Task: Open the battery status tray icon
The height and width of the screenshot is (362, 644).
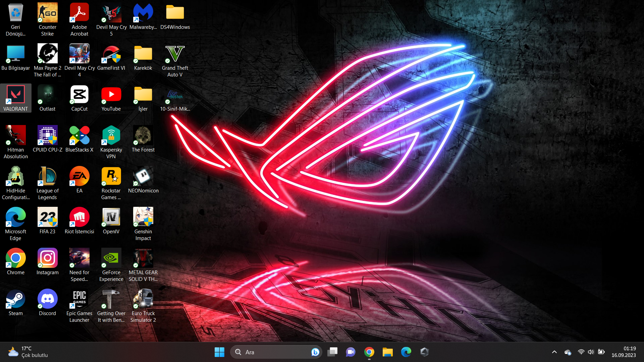Action: tap(601, 352)
